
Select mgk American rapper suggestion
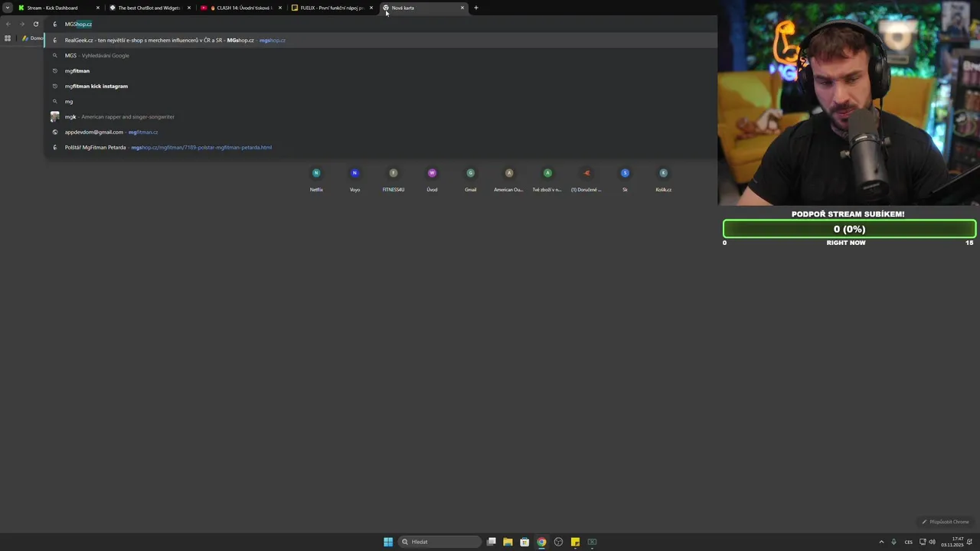pos(381,116)
